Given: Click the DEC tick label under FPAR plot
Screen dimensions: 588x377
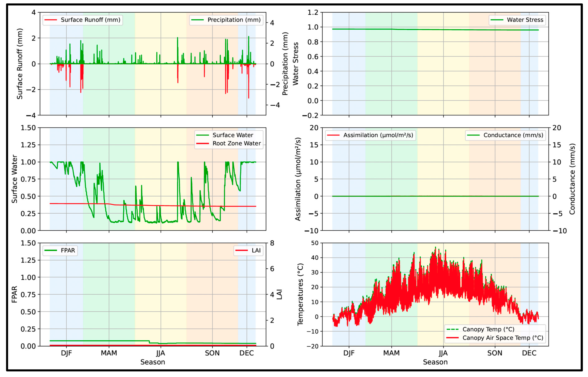Looking at the screenshot, I should 246,353.
